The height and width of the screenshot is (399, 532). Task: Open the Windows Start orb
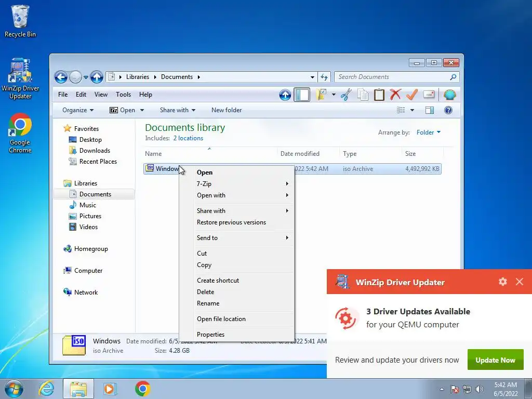(x=14, y=389)
